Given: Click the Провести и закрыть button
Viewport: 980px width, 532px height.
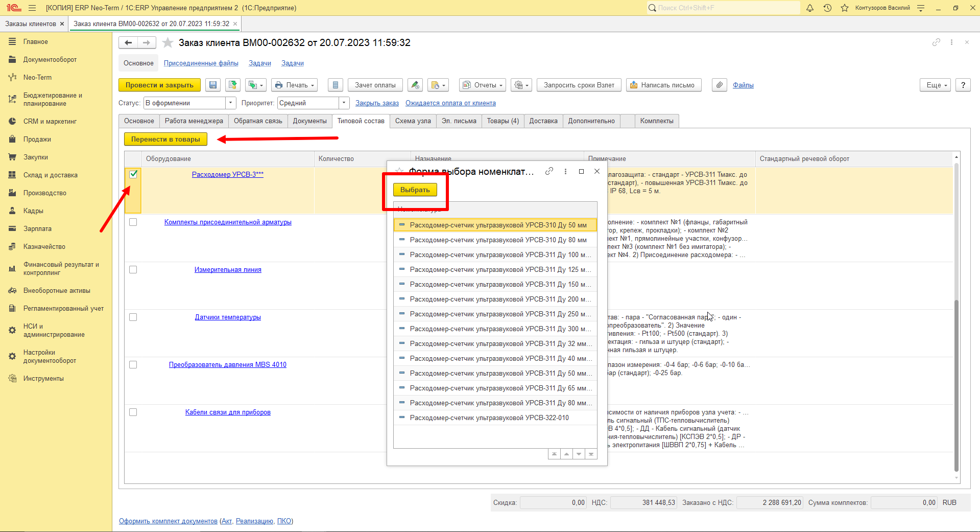Looking at the screenshot, I should pos(159,85).
